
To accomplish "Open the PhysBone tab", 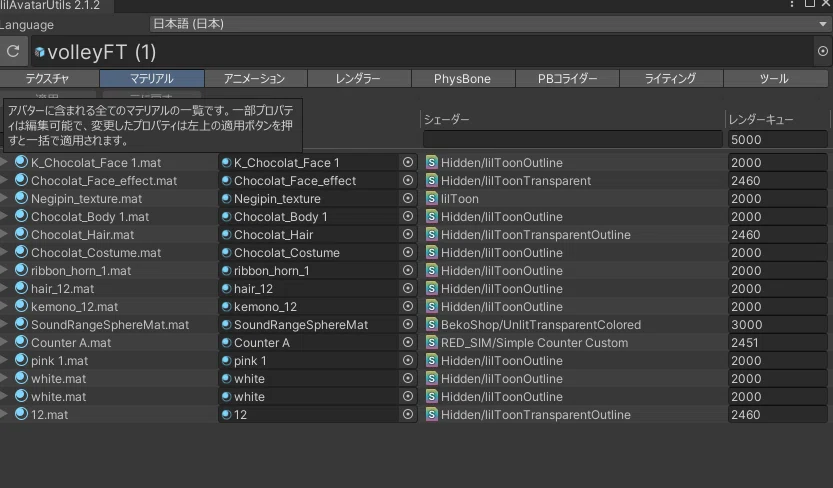I will point(463,79).
